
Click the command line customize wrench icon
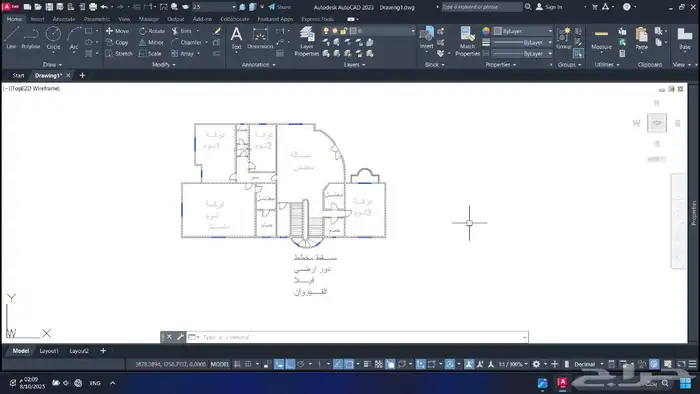180,337
